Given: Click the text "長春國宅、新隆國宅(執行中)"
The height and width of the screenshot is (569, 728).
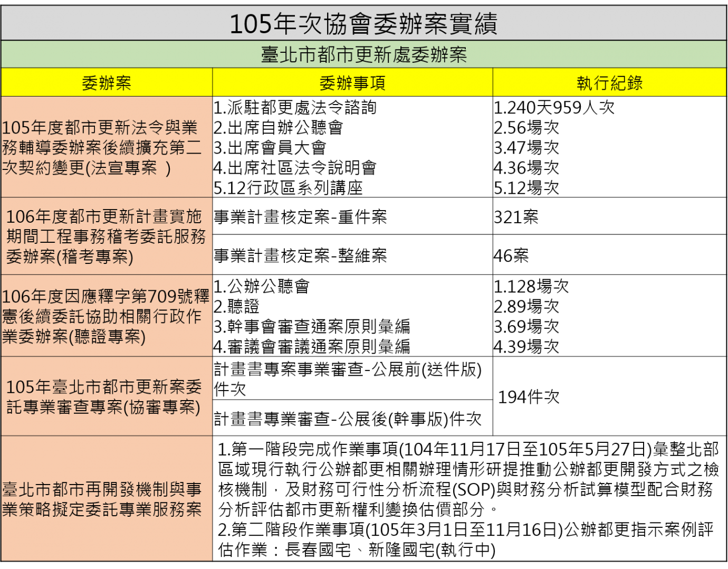Looking at the screenshot, I should point(390,550).
